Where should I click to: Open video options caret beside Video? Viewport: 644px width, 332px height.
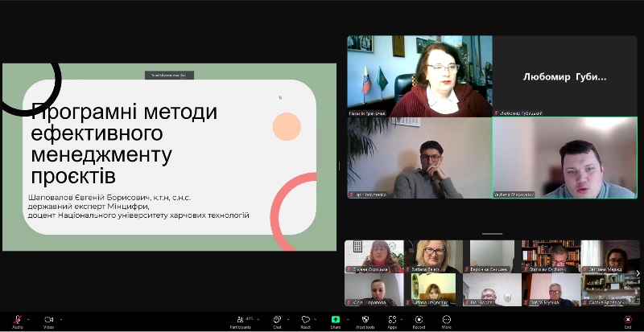[x=61, y=319]
